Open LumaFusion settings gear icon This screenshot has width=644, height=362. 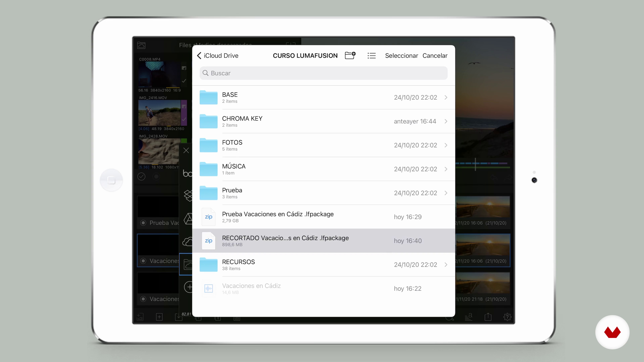(507, 317)
